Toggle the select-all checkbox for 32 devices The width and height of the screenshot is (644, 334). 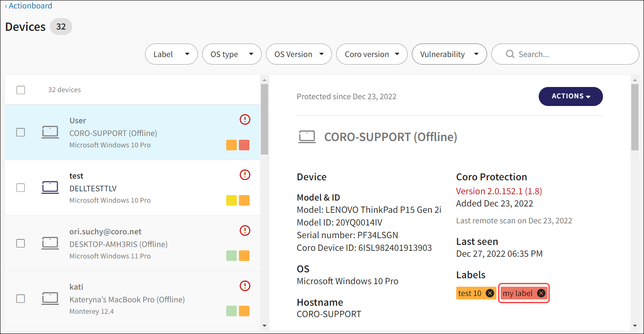(21, 90)
